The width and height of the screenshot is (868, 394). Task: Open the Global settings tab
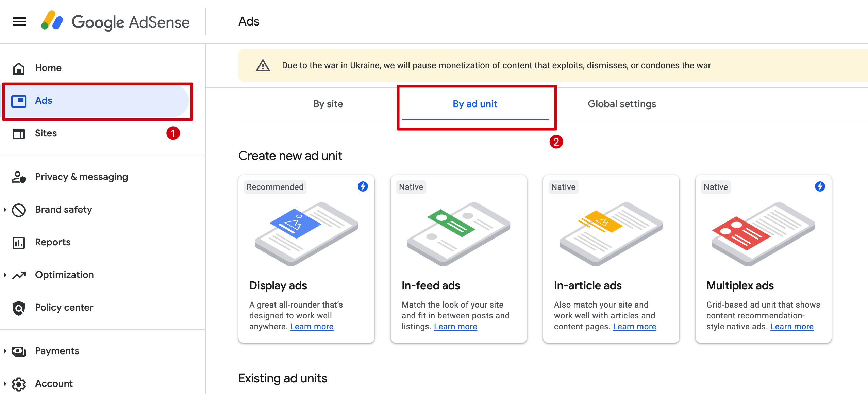point(622,104)
